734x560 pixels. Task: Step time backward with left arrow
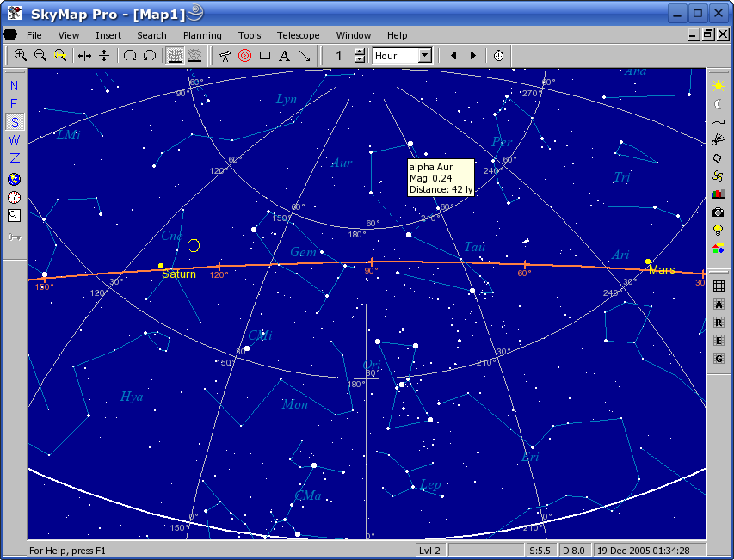pyautogui.click(x=453, y=56)
